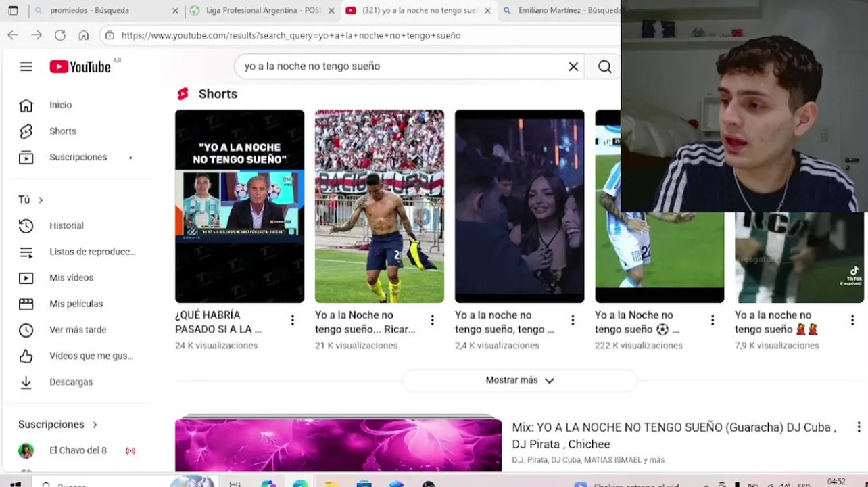868x487 pixels.
Task: Expand the Tú section chevron
Action: (x=41, y=200)
